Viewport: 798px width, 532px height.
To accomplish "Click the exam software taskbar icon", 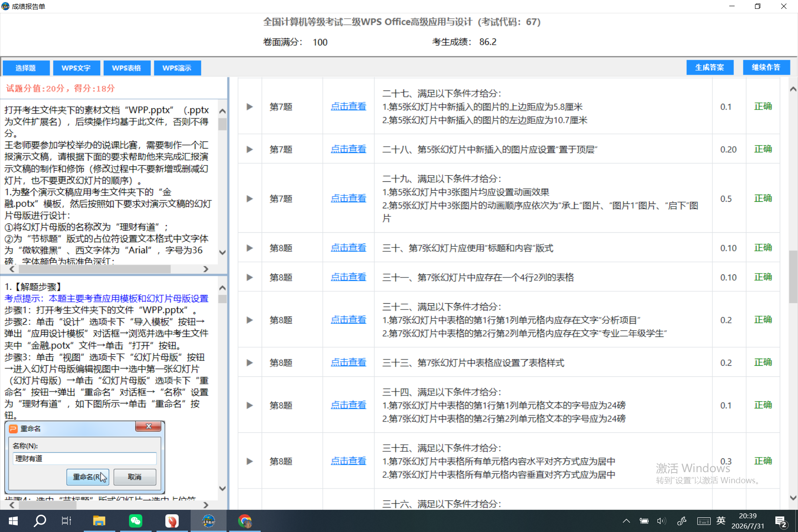I will coord(208,521).
